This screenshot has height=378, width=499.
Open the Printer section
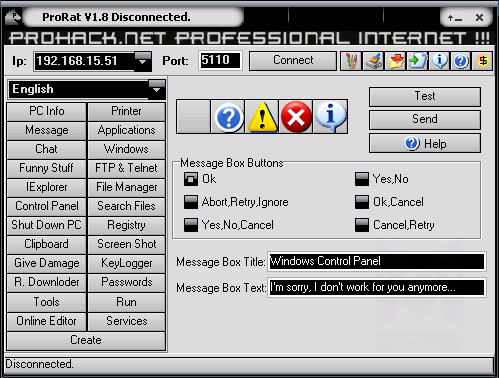(126, 111)
